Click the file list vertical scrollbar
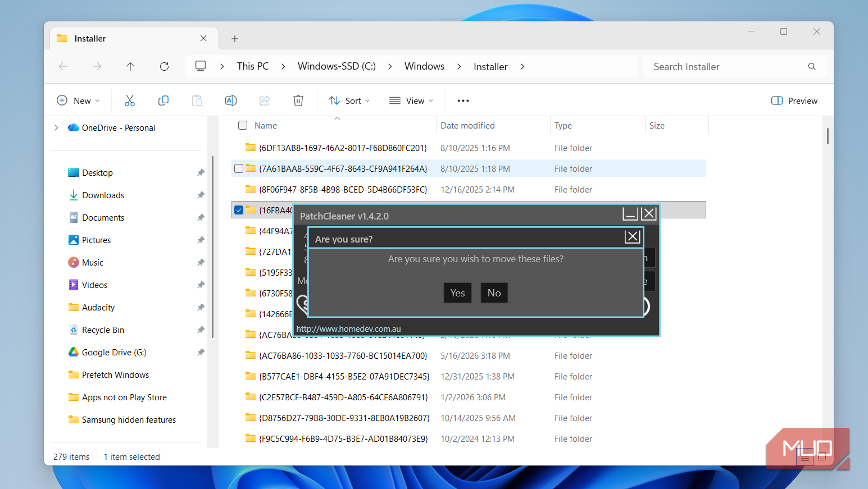 tap(828, 136)
